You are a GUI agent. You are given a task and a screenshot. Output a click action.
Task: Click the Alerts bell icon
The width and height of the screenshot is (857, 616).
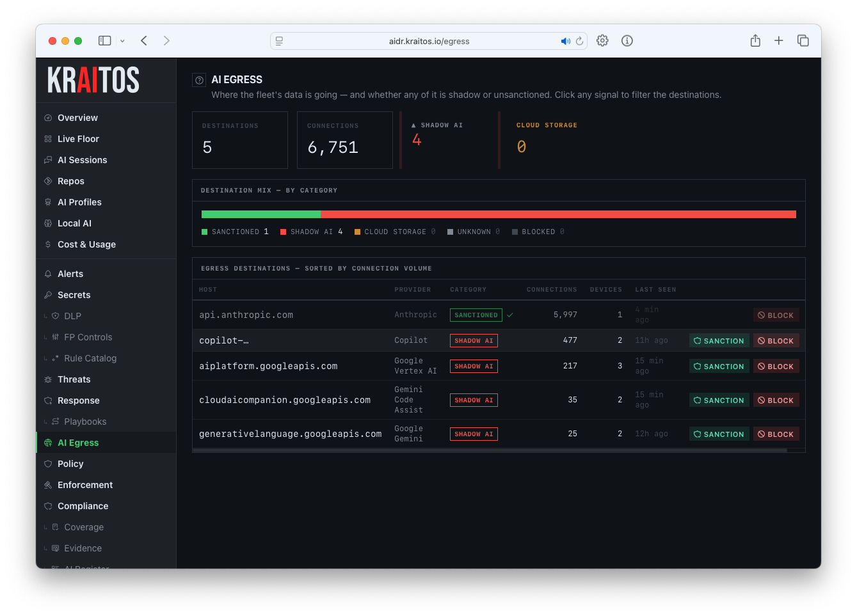[48, 274]
